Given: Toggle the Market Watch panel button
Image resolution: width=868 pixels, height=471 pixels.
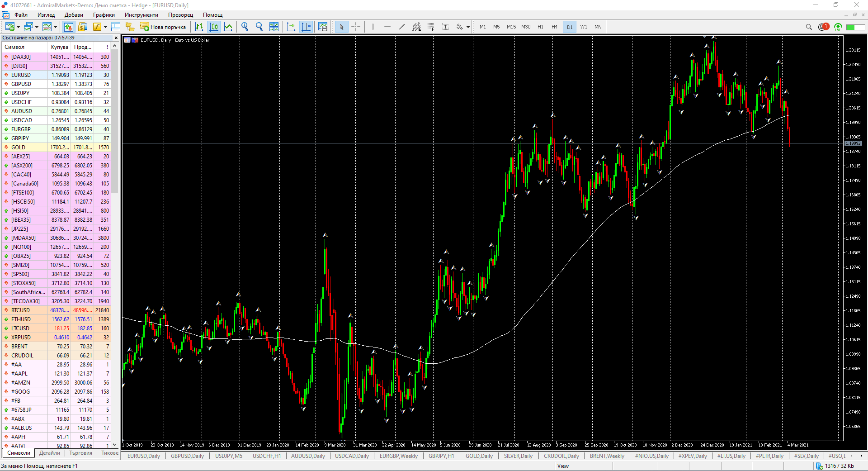Looking at the screenshot, I should coord(68,27).
